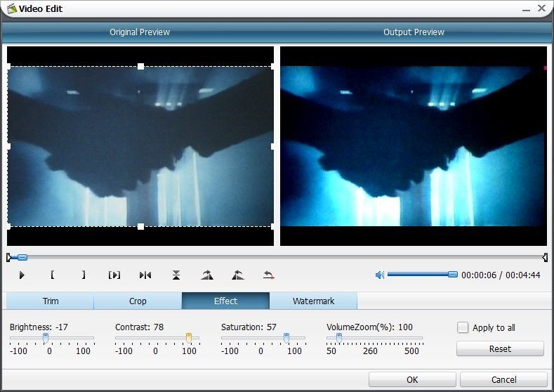The height and width of the screenshot is (392, 554).
Task: Toggle the Apply to all checkbox
Action: point(463,327)
